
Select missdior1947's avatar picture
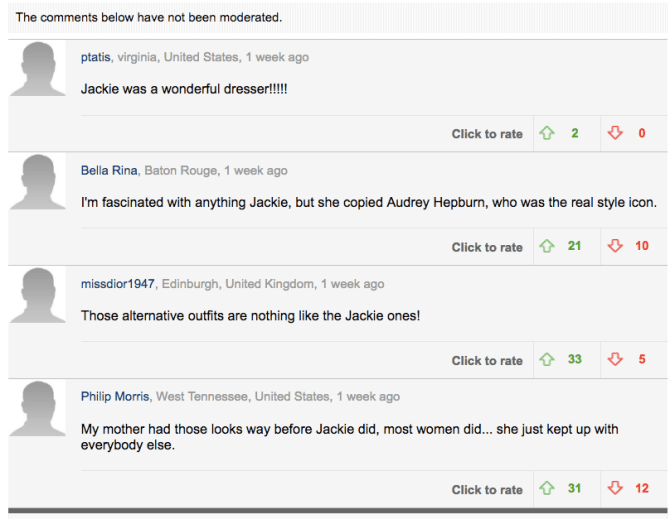[38, 297]
